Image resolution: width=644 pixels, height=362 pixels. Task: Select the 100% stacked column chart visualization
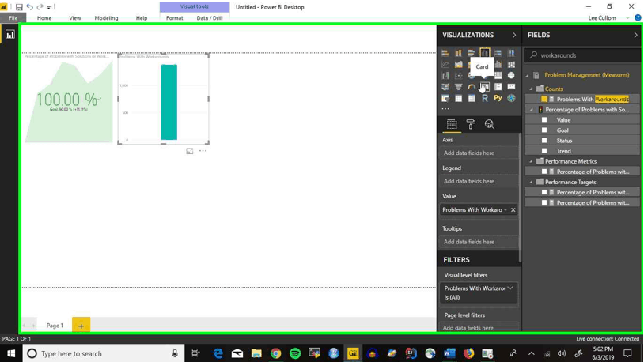pos(511,53)
